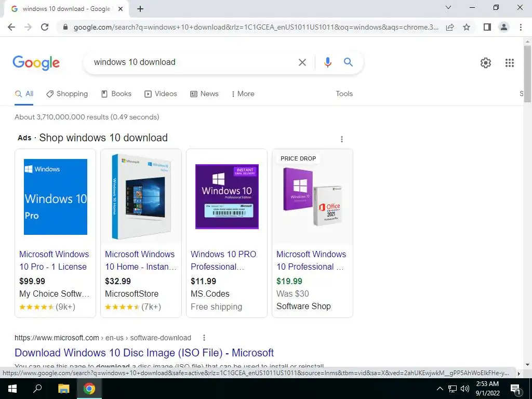The width and height of the screenshot is (532, 399).
Task: Open the volume tray icon
Action: point(465,389)
